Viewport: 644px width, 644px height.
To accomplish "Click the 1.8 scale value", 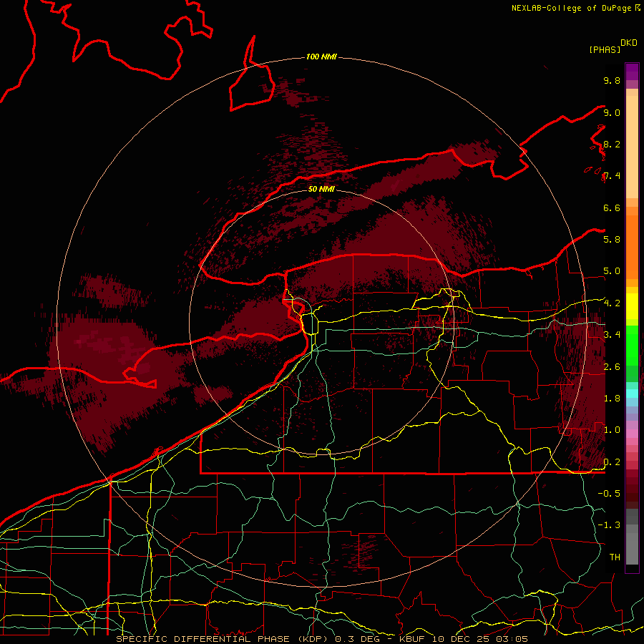I will [612, 399].
